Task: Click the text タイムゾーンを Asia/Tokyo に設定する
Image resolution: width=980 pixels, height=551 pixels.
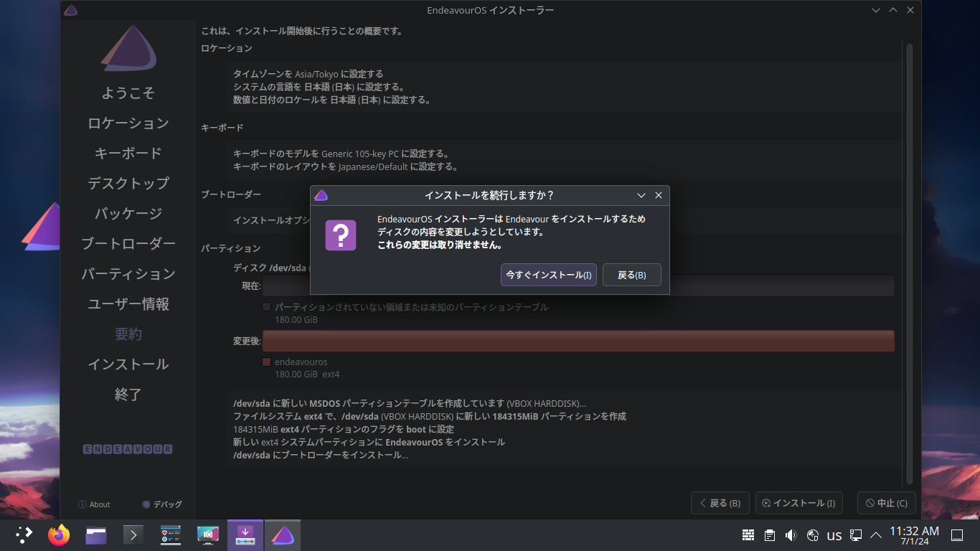Action: pyautogui.click(x=308, y=74)
